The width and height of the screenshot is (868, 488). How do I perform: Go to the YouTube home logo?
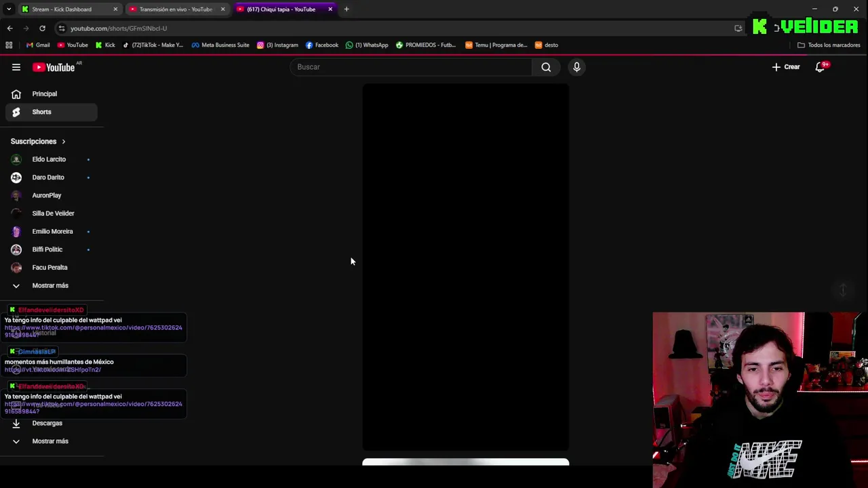coord(54,67)
